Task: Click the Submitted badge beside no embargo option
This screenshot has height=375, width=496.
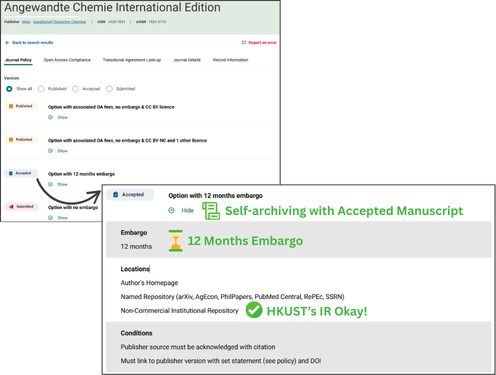Action: tap(21, 207)
